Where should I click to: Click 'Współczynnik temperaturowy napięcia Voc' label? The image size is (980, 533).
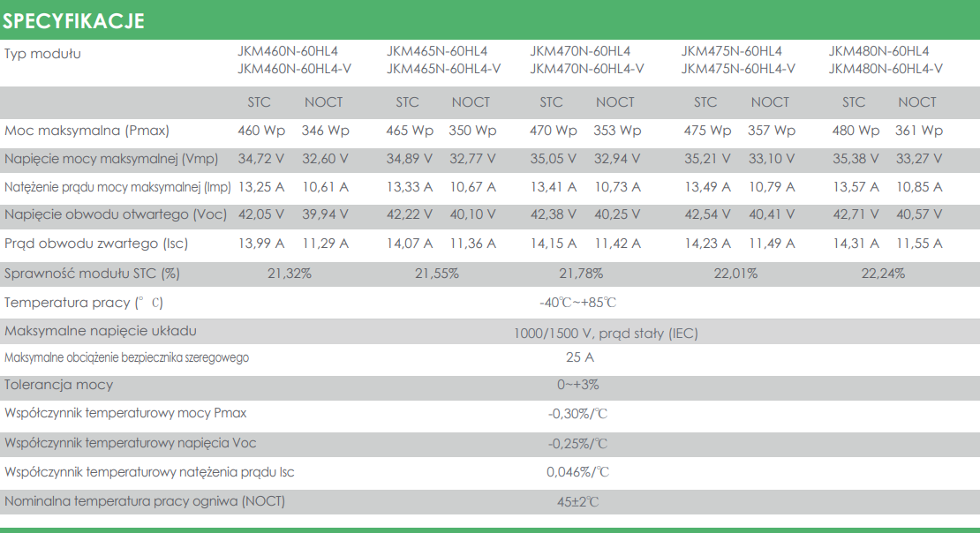131,443
